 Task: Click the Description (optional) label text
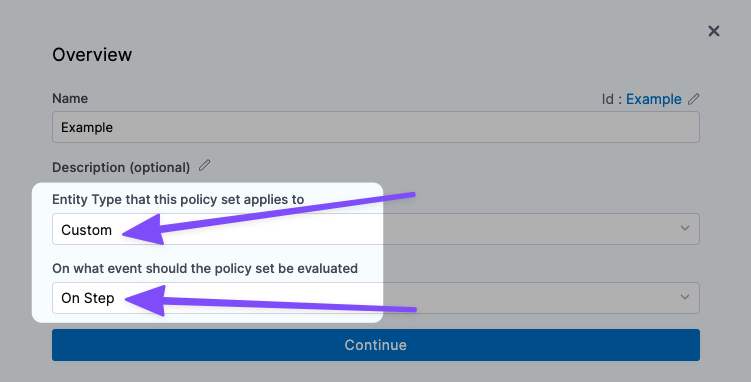[121, 168]
